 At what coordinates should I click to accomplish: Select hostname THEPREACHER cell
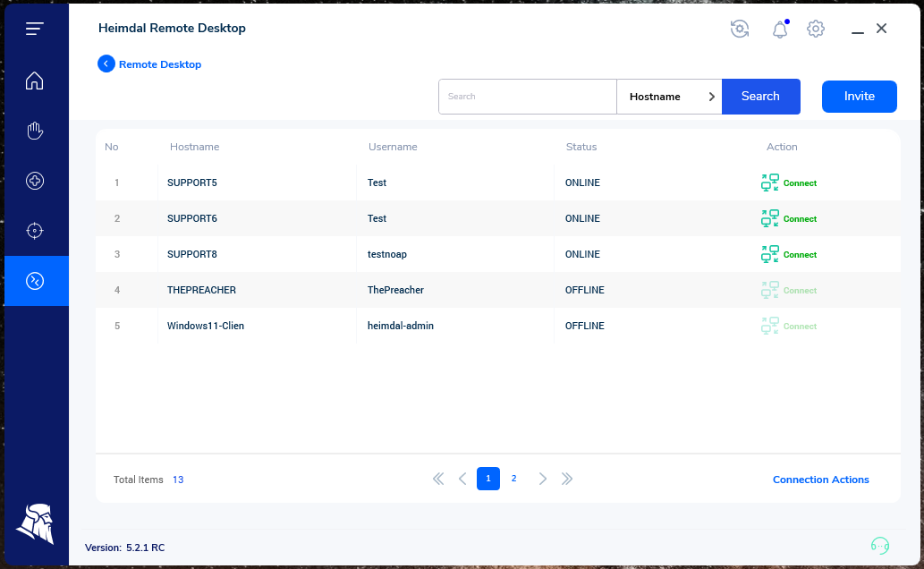[x=201, y=290]
